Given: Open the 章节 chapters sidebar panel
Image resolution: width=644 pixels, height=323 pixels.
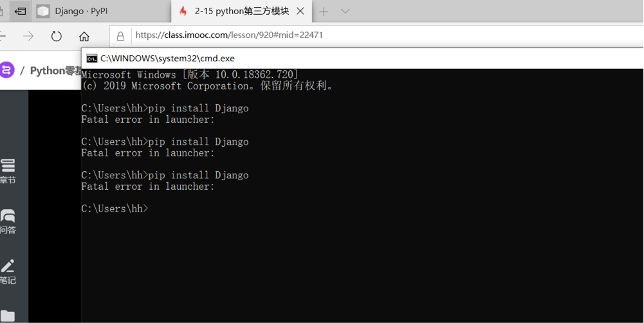Looking at the screenshot, I should click(8, 171).
